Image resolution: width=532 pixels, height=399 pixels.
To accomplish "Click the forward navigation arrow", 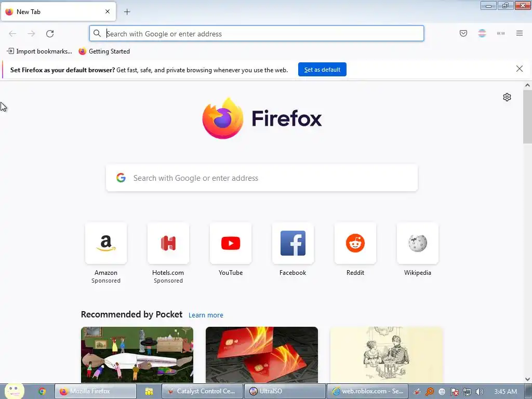I will 31,34.
